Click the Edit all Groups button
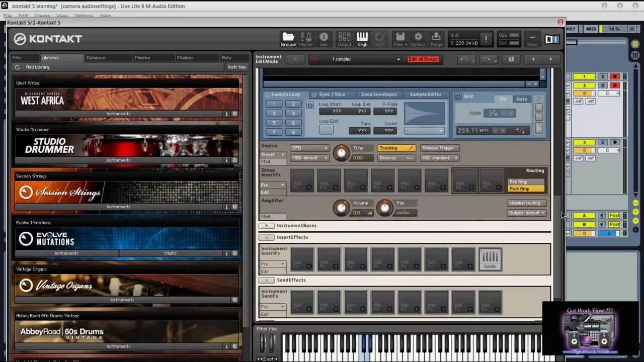This screenshot has height=362, width=644. (x=424, y=59)
